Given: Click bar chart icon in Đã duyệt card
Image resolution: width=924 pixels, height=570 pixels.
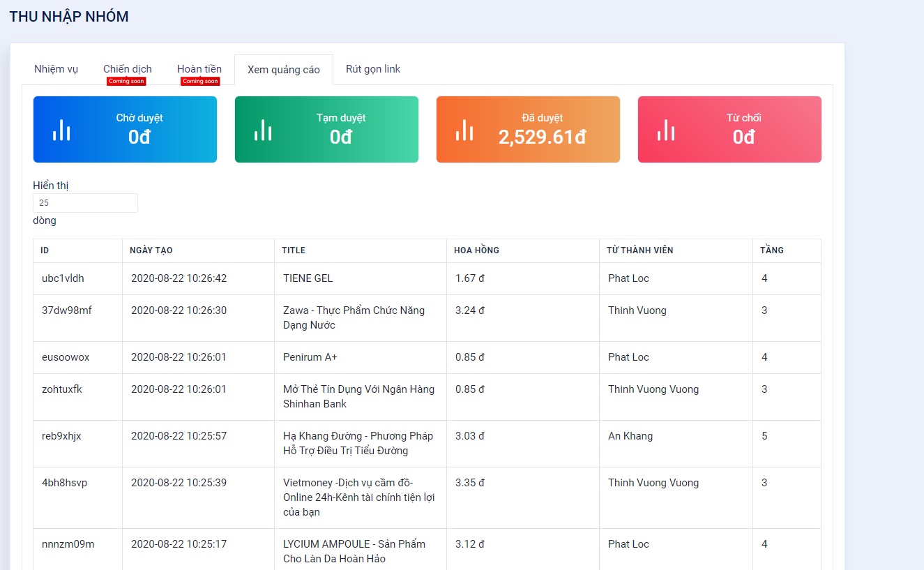Looking at the screenshot, I should tap(464, 130).
